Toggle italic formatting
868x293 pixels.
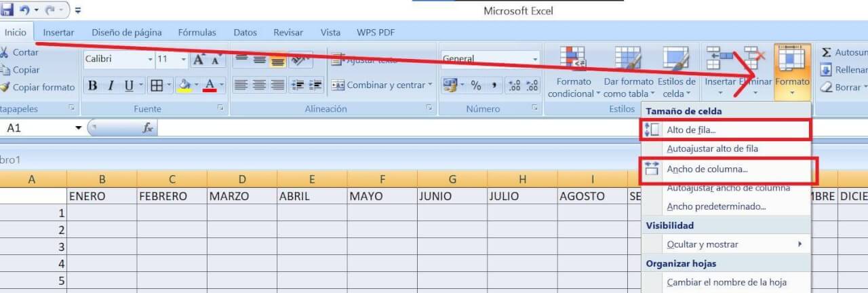coord(110,85)
